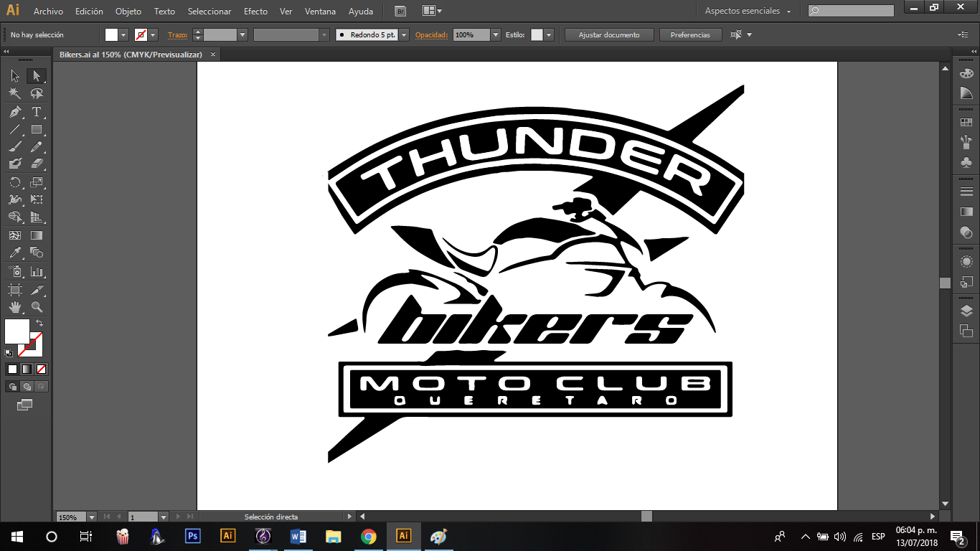The width and height of the screenshot is (980, 551).
Task: Open the Arrange Documents dropdown
Action: click(432, 11)
